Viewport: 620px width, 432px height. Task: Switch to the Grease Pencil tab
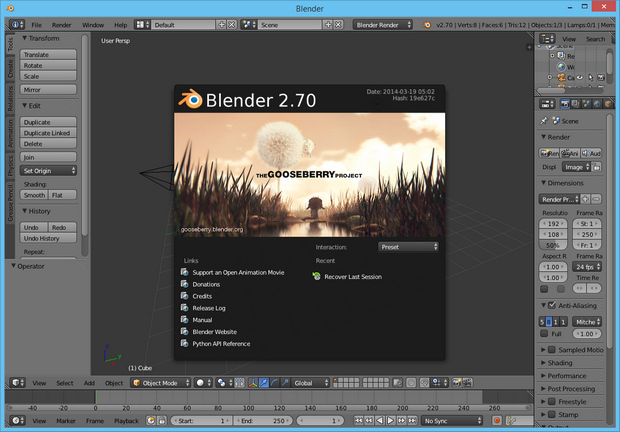pyautogui.click(x=11, y=203)
